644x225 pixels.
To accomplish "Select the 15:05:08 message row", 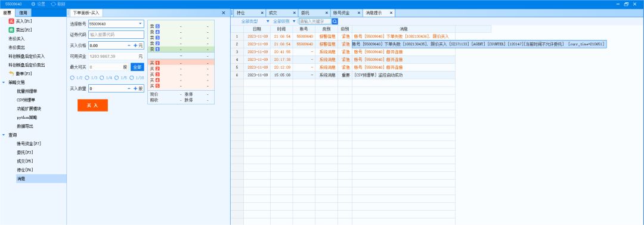I will pyautogui.click(x=342, y=75).
